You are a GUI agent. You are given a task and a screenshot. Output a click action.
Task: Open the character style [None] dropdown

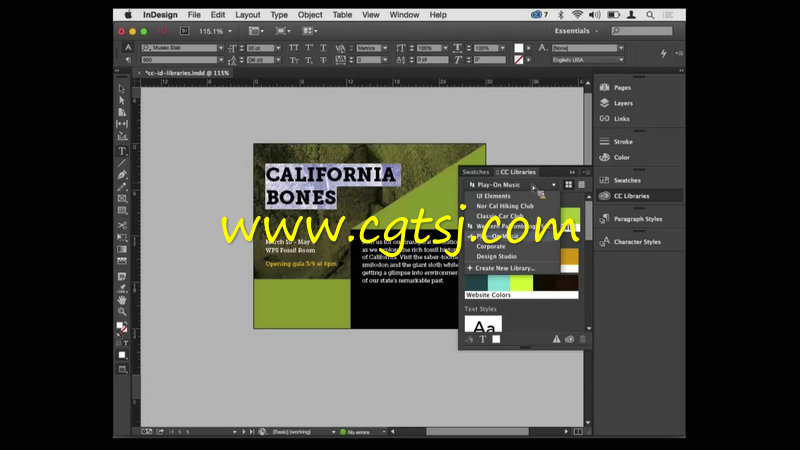click(621, 48)
